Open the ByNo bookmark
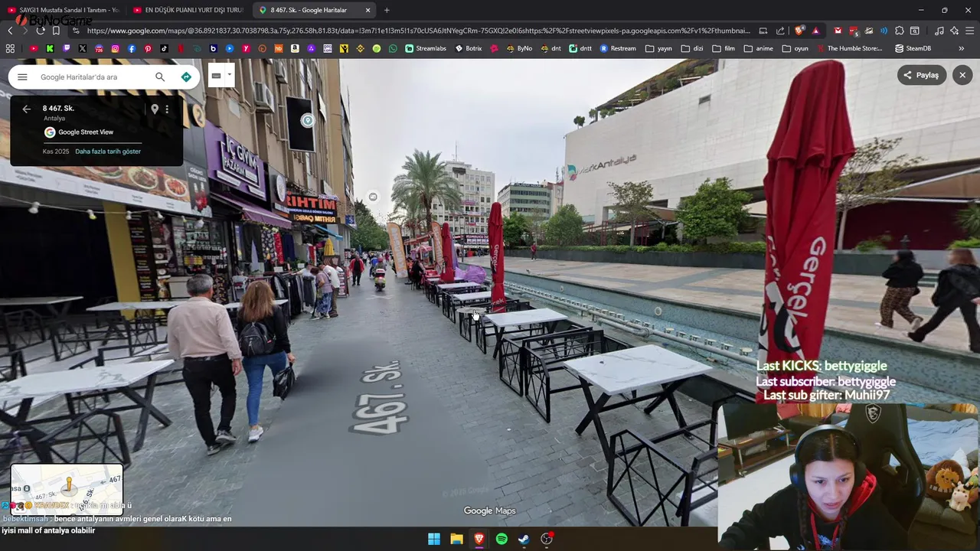The height and width of the screenshot is (551, 980). [x=519, y=48]
